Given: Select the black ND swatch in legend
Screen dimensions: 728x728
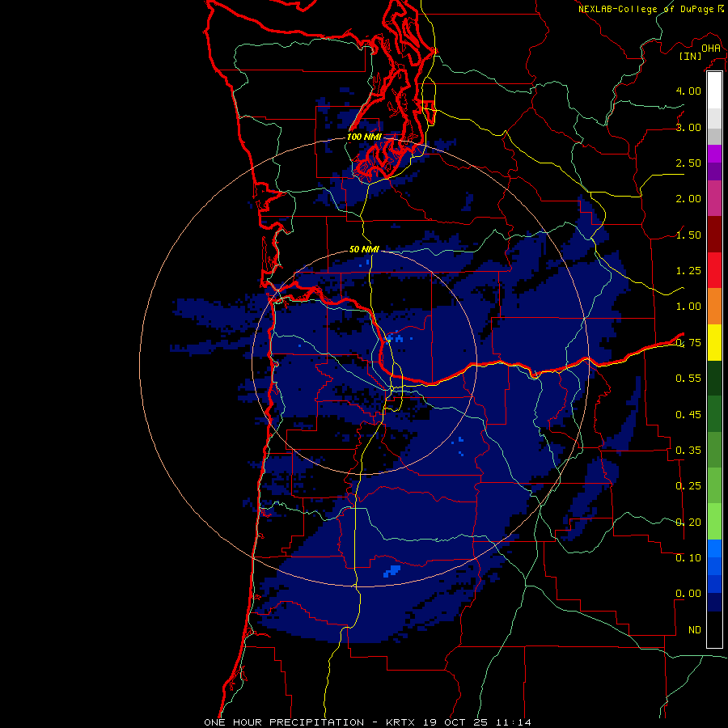Looking at the screenshot, I should click(714, 629).
